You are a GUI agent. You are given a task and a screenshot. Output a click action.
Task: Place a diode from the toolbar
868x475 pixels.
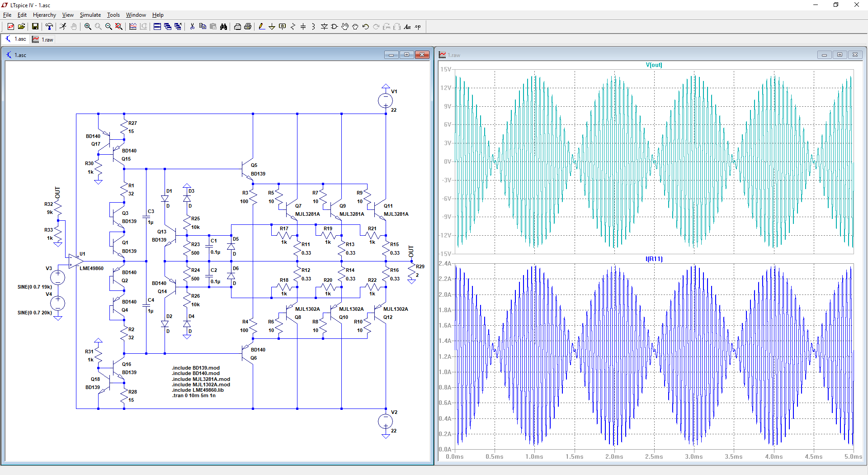324,27
